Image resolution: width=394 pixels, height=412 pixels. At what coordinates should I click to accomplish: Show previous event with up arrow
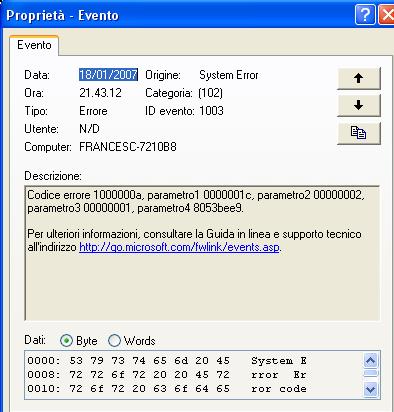pos(359,79)
